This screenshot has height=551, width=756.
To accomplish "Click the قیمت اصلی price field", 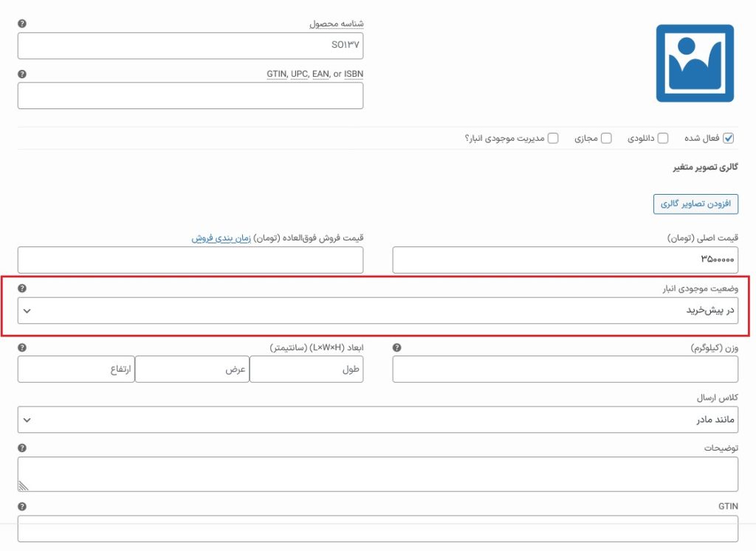I will click(565, 260).
